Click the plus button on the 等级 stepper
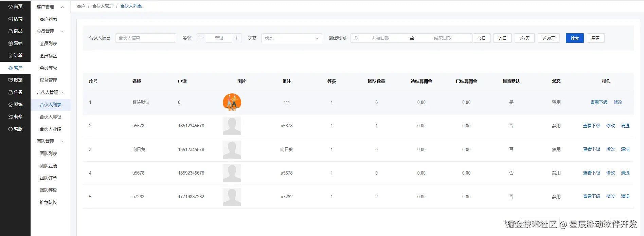The height and width of the screenshot is (236, 644). (237, 38)
